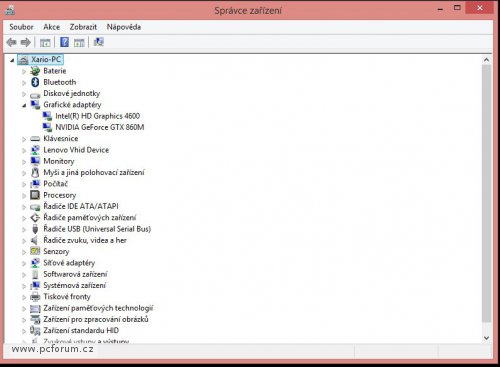
Task: Open the Help toolbar icon with question mark
Action: [64, 42]
